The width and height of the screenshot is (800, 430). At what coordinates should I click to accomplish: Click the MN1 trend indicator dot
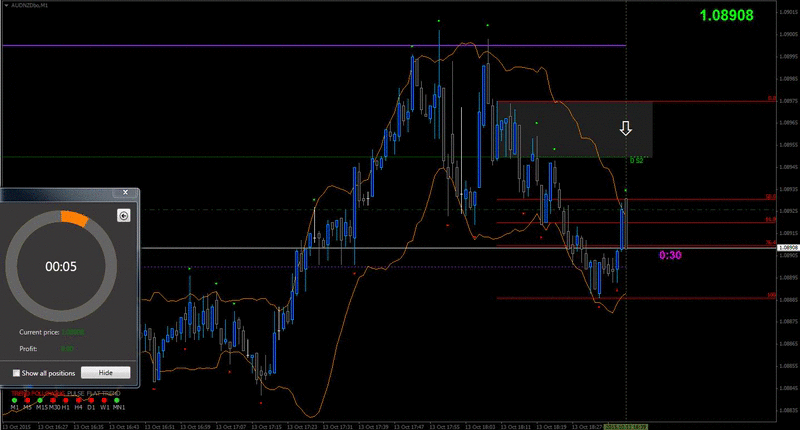[117, 400]
